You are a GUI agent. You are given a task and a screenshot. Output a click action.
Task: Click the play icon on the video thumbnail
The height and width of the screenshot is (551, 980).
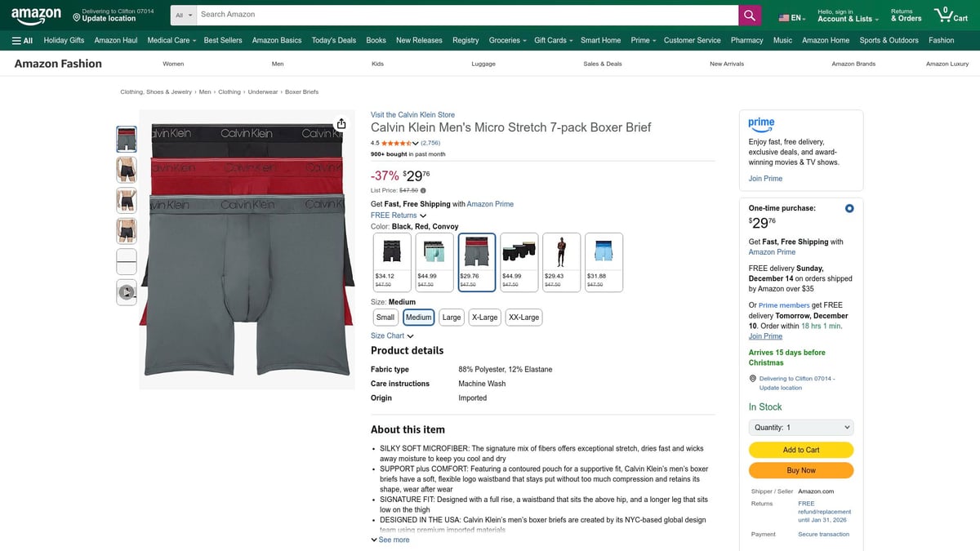point(126,291)
